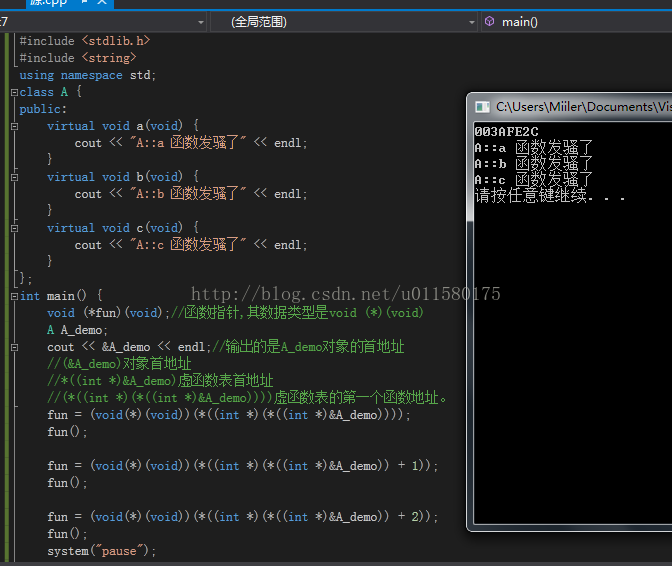Click the console window title bar path
The height and width of the screenshot is (566, 672).
click(x=584, y=107)
